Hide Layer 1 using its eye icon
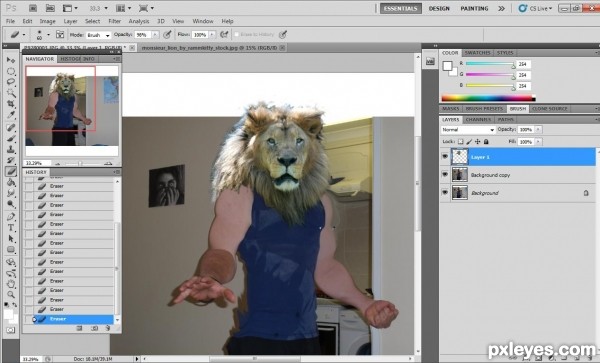Viewport: 600px width, 363px height. (x=445, y=157)
